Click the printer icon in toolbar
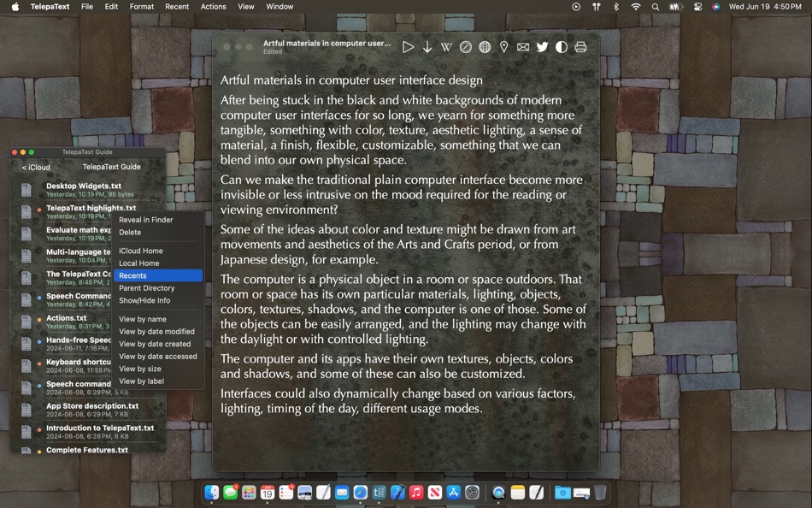 coord(580,47)
